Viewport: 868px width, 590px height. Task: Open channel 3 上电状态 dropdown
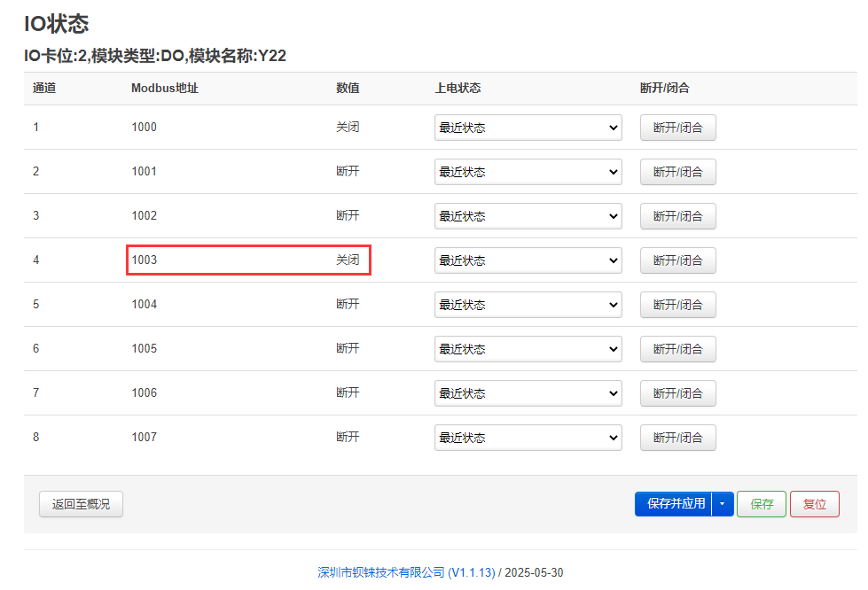coord(528,216)
